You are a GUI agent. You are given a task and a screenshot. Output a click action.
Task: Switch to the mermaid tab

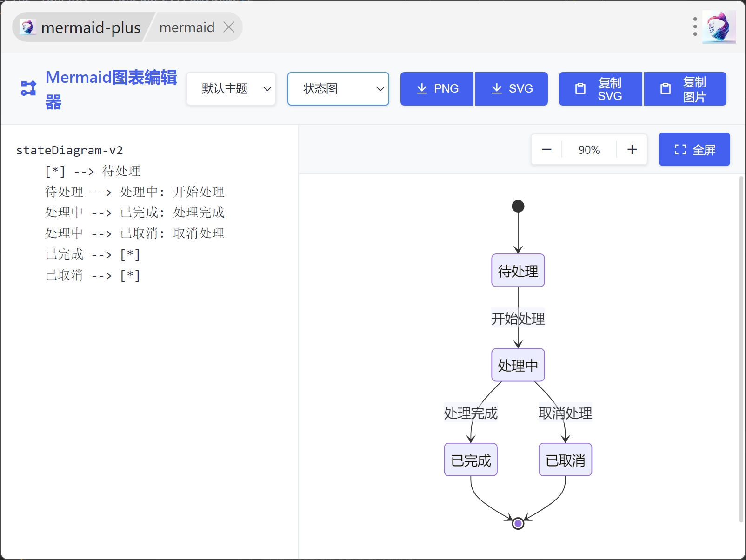pyautogui.click(x=186, y=27)
